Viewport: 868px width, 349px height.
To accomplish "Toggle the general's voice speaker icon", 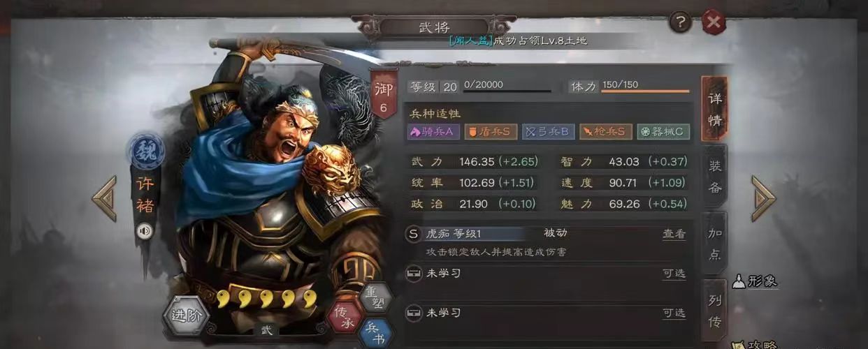I will coord(145,231).
